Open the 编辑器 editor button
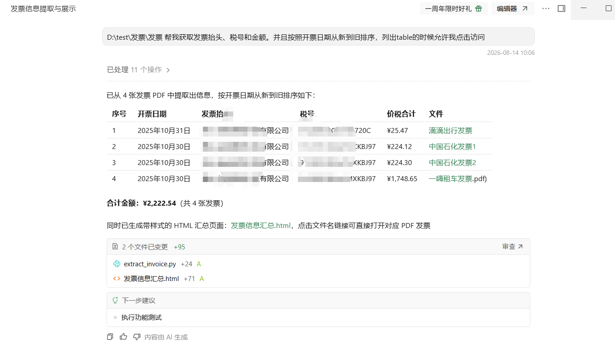This screenshot has width=615, height=364. [513, 8]
